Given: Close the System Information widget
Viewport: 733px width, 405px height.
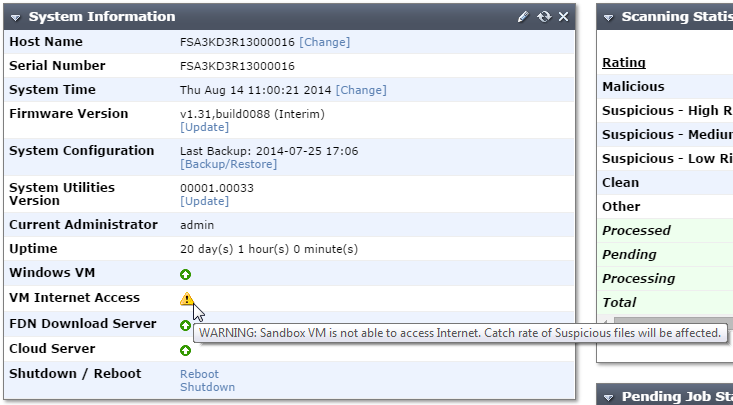Looking at the screenshot, I should (x=563, y=17).
